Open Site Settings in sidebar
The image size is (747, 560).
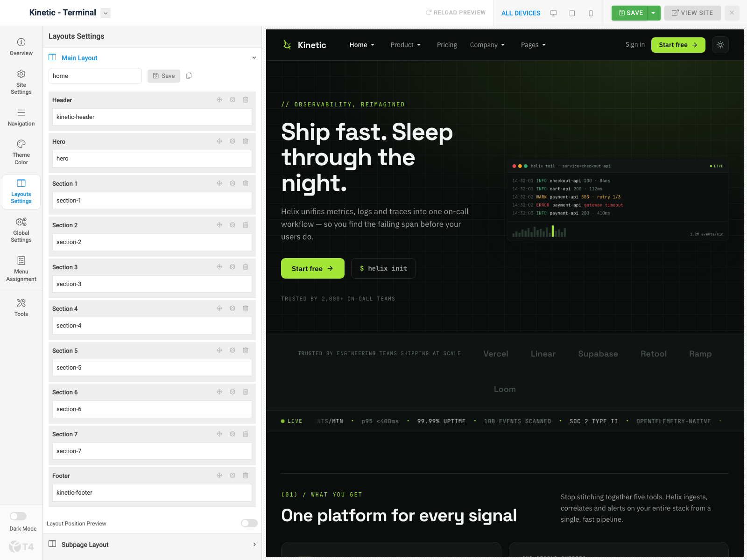click(x=21, y=82)
